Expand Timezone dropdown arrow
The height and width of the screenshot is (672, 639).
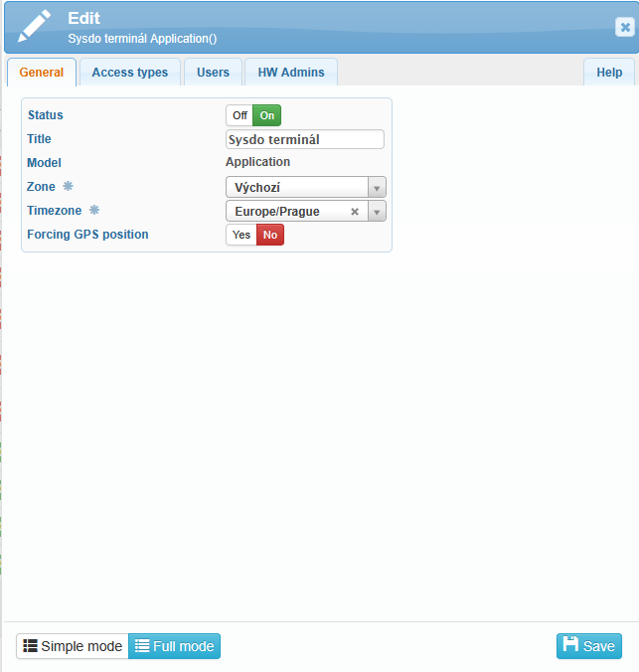pyautogui.click(x=377, y=212)
